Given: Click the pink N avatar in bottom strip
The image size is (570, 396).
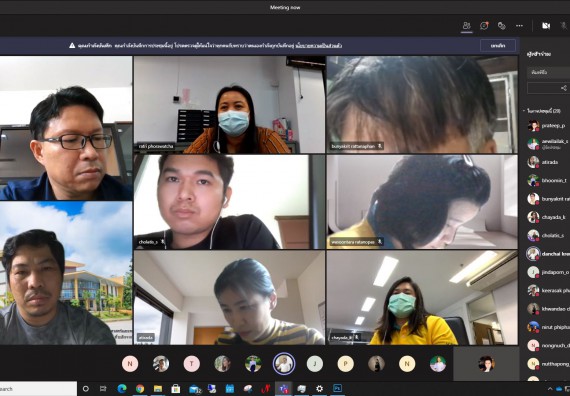Looking at the screenshot, I should 130,364.
